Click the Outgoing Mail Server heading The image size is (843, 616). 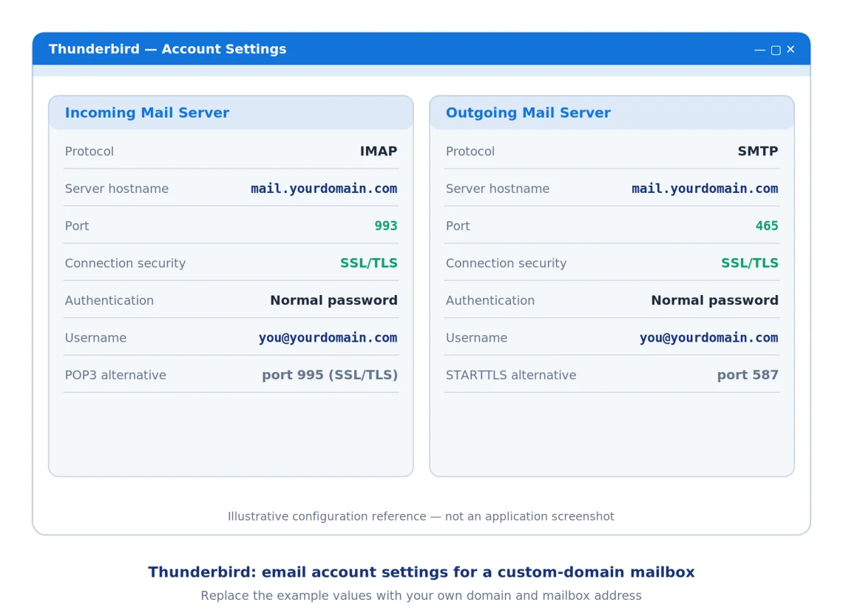click(x=528, y=113)
